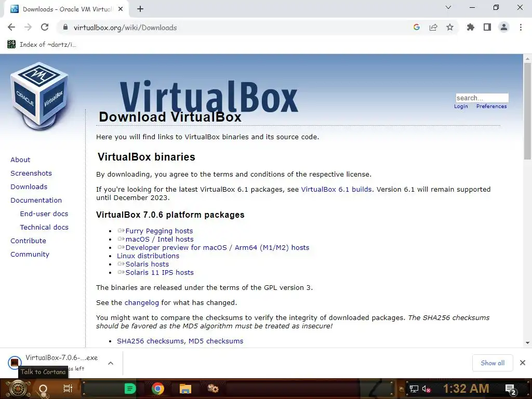Close the Downloads - Oracle VM VirtualBox tab
The height and width of the screenshot is (399, 532).
pos(121,9)
